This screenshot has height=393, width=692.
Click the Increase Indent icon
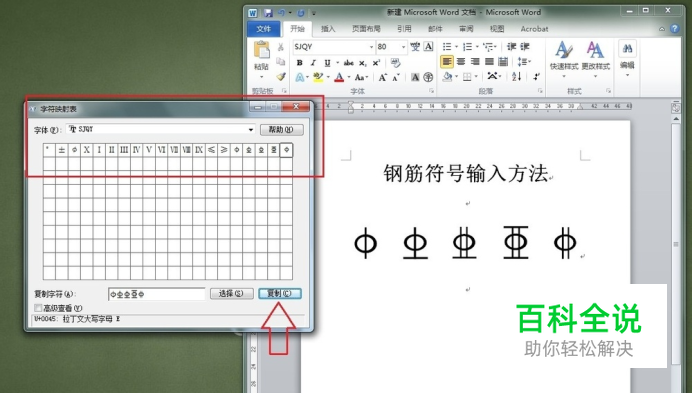pos(525,47)
